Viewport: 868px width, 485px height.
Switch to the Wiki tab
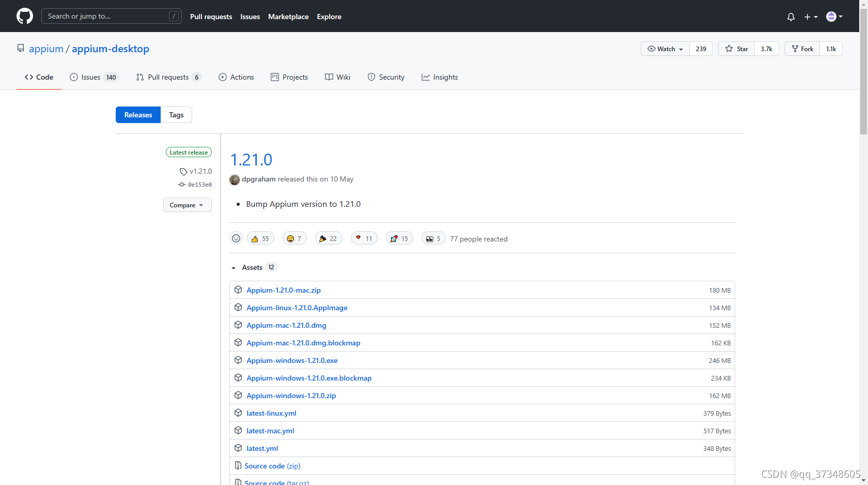(x=337, y=77)
